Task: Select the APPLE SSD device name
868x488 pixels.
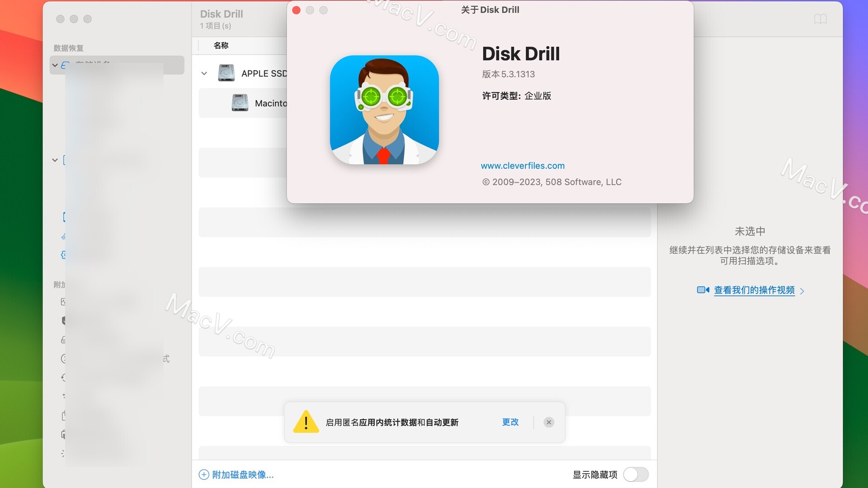Action: [264, 73]
